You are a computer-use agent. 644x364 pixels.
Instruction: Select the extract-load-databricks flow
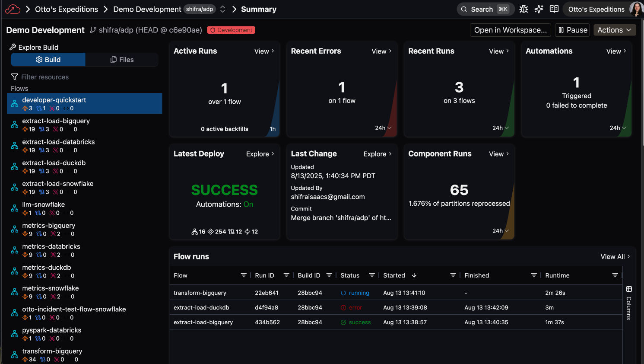coord(85,146)
